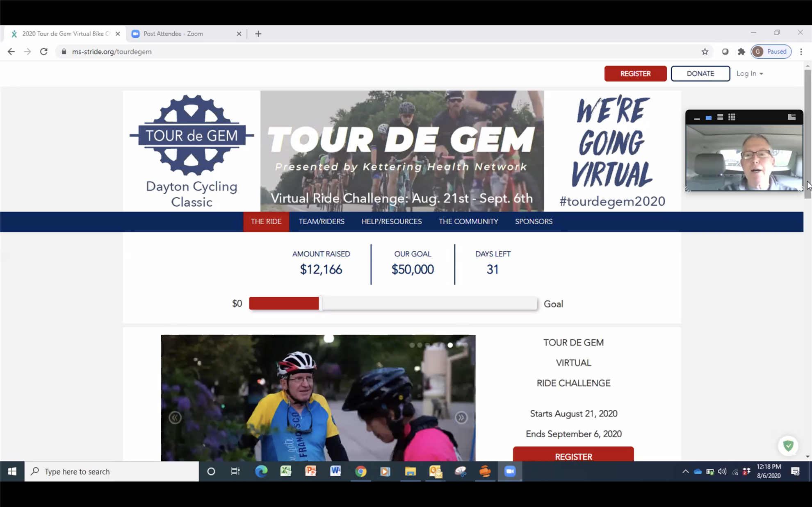
Task: Reload the Tour de Gem page
Action: [43, 52]
